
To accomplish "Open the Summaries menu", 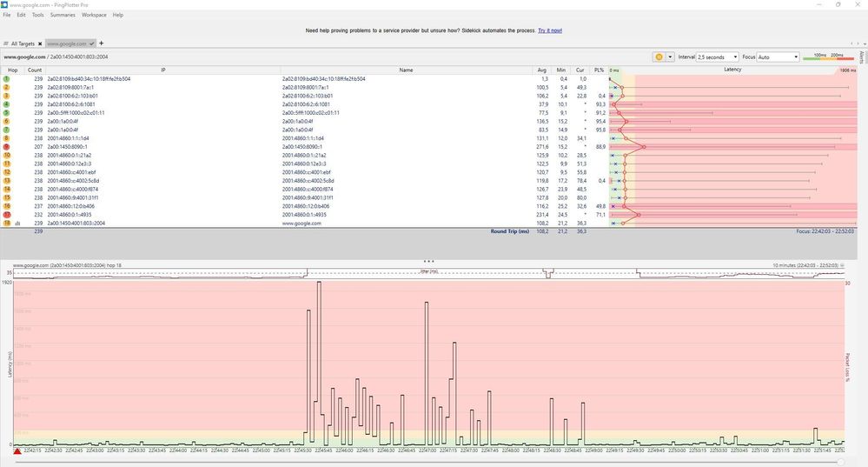I will click(63, 15).
